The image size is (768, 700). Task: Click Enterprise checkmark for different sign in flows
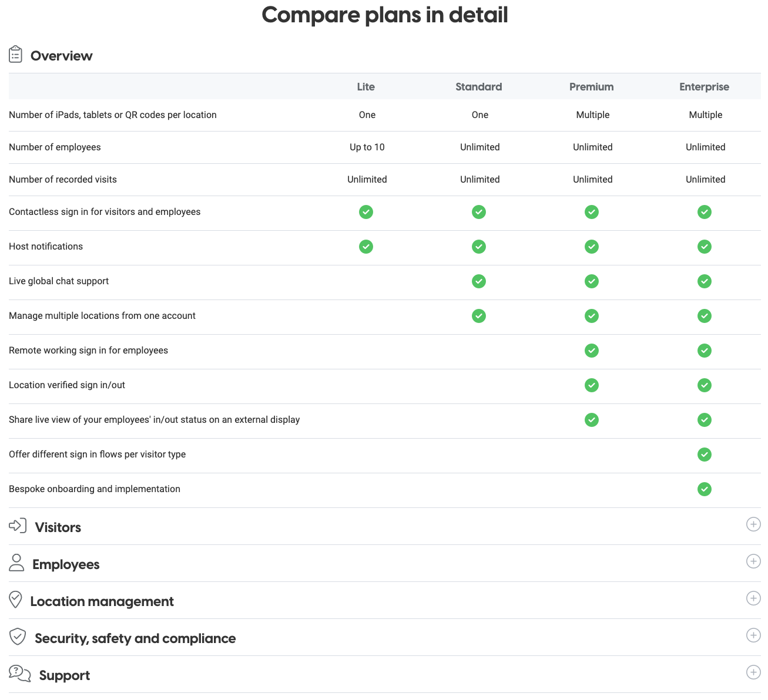(x=705, y=455)
